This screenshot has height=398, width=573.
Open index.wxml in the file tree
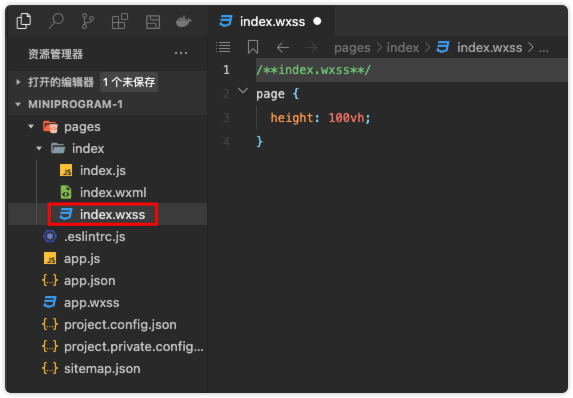coord(113,193)
